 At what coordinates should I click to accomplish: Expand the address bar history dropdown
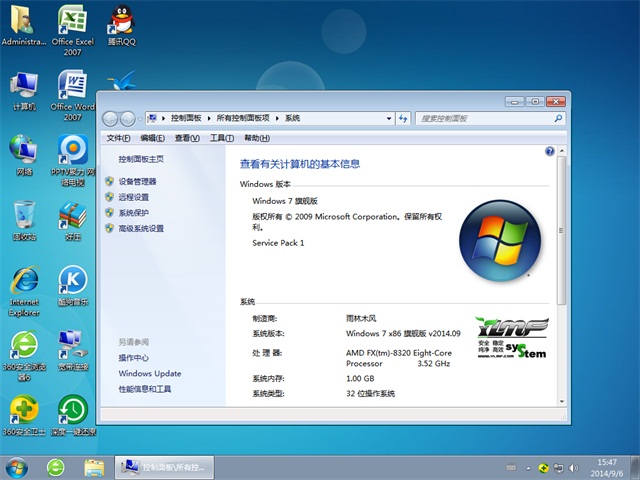click(x=389, y=118)
